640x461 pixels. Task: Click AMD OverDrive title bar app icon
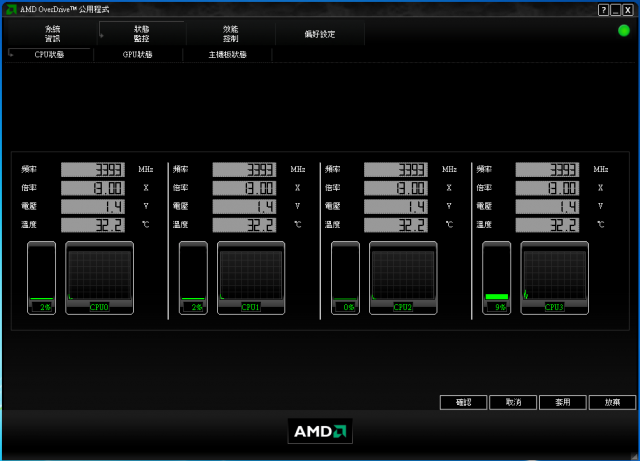[11, 9]
